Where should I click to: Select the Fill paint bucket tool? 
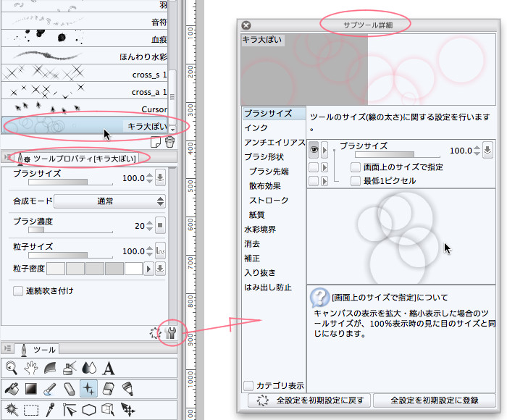12,389
